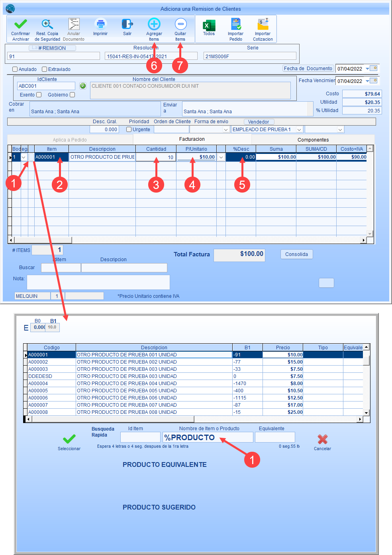This screenshot has height=555, width=392.
Task: Click the invoice grid horizontal scrollbar thumb
Action: (x=43, y=240)
